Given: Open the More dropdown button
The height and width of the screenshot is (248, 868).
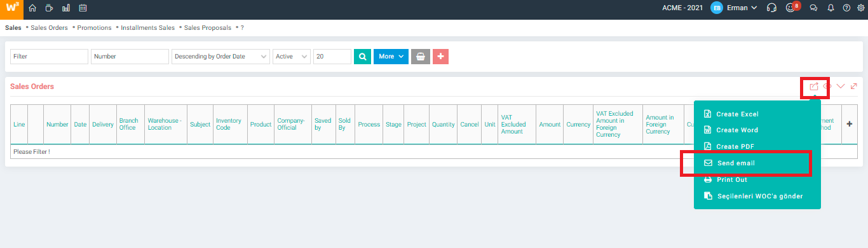Looking at the screenshot, I should [x=391, y=57].
